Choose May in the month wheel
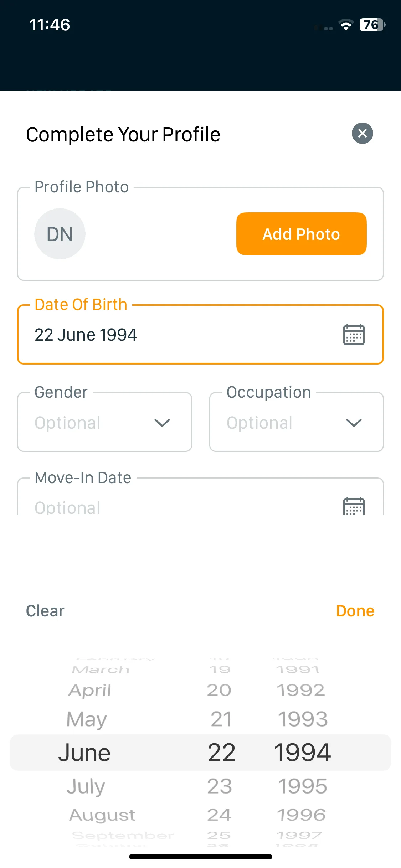 pyautogui.click(x=87, y=719)
